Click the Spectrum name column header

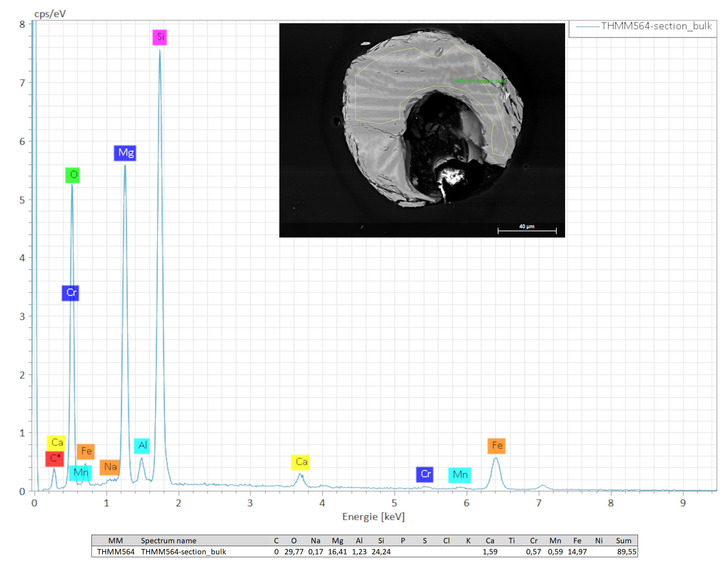click(x=169, y=540)
